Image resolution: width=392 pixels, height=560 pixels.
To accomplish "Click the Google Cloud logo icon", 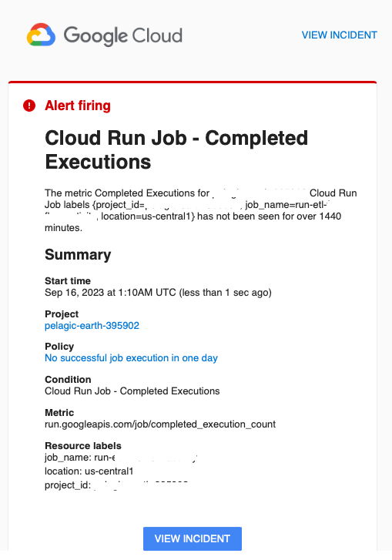I will click(x=41, y=35).
